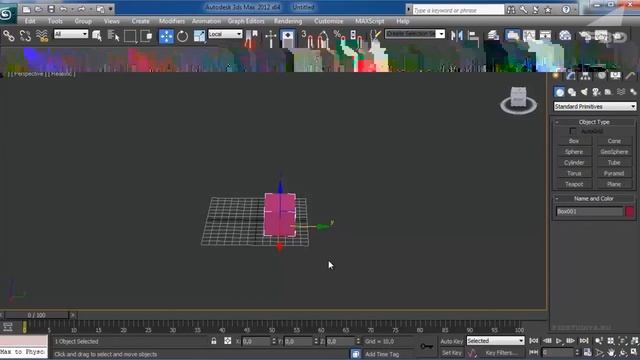Screen dimensions: 640x360
Task: Select the Geometry category in Create panel
Action: 560,92
